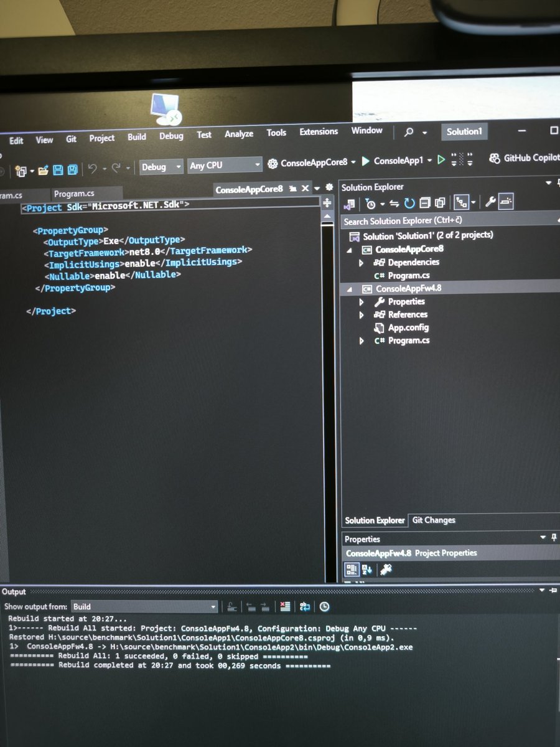Click the editor settings gear icon
The height and width of the screenshot is (747, 560).
tap(329, 187)
